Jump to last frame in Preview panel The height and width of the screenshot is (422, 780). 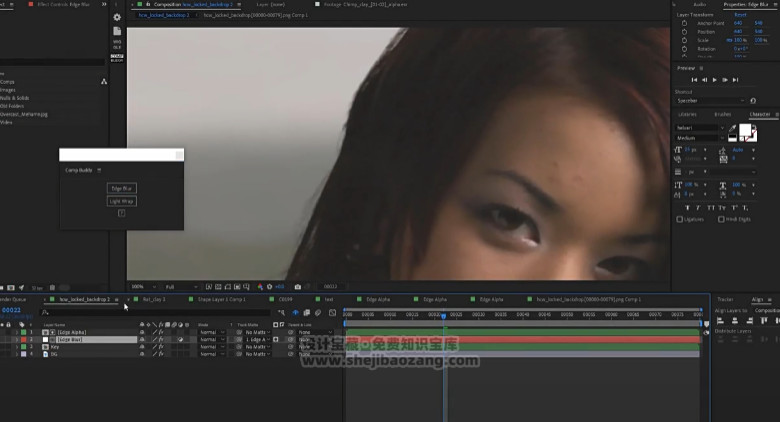735,80
